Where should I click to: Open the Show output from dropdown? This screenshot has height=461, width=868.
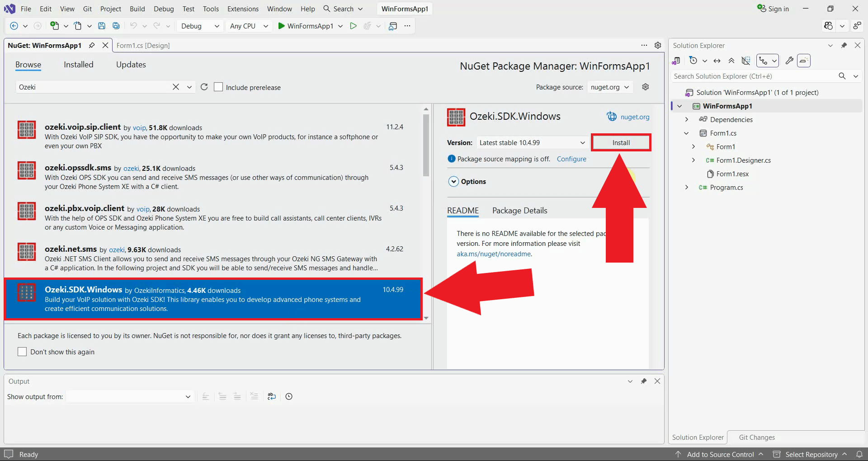point(130,396)
